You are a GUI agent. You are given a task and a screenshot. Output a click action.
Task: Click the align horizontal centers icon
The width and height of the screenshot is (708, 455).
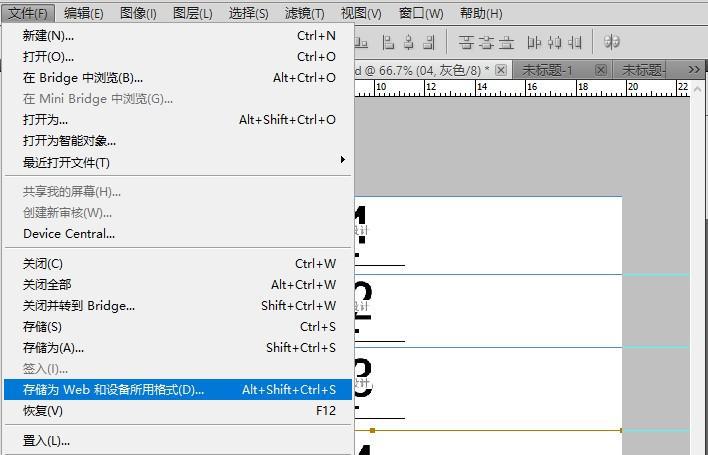408,42
